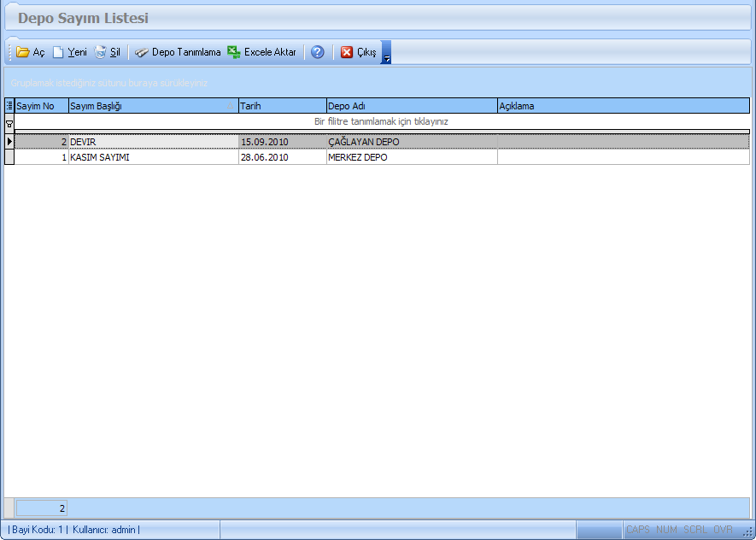Image resolution: width=756 pixels, height=540 pixels.
Task: Open the grid column chooser button
Action: tap(9, 106)
